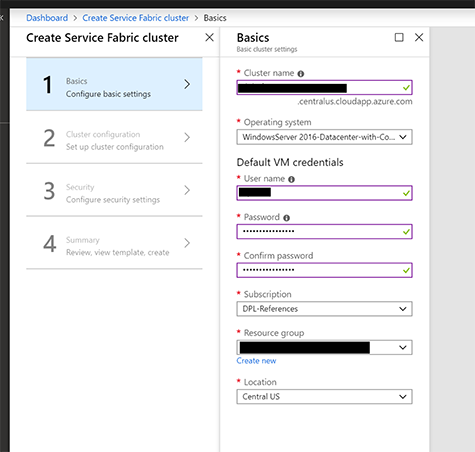Open the Subscription dropdown
The width and height of the screenshot is (475, 452).
click(x=324, y=309)
